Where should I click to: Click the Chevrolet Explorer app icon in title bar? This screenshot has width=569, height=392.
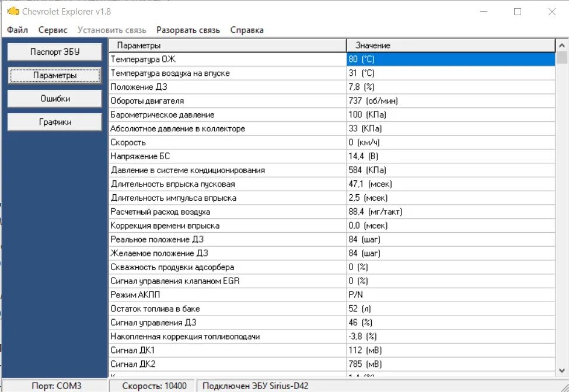pyautogui.click(x=13, y=11)
